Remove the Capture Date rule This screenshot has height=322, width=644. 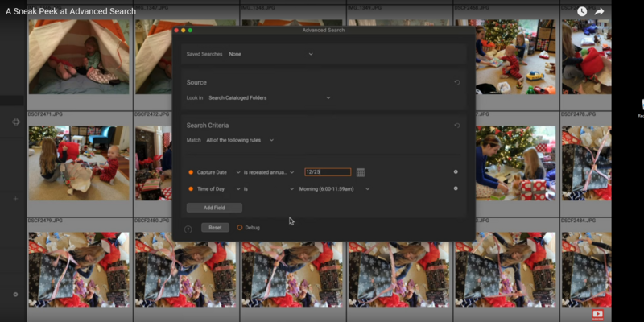456,172
